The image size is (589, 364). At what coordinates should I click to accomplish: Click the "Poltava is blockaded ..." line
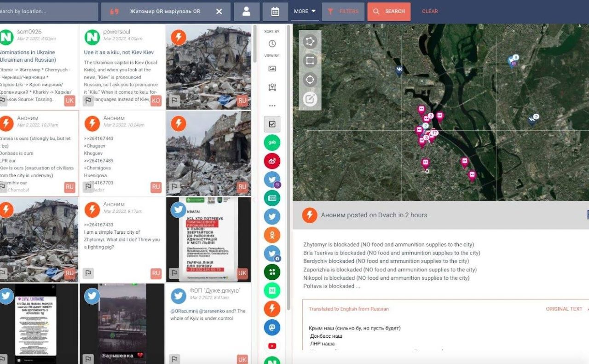(x=332, y=286)
